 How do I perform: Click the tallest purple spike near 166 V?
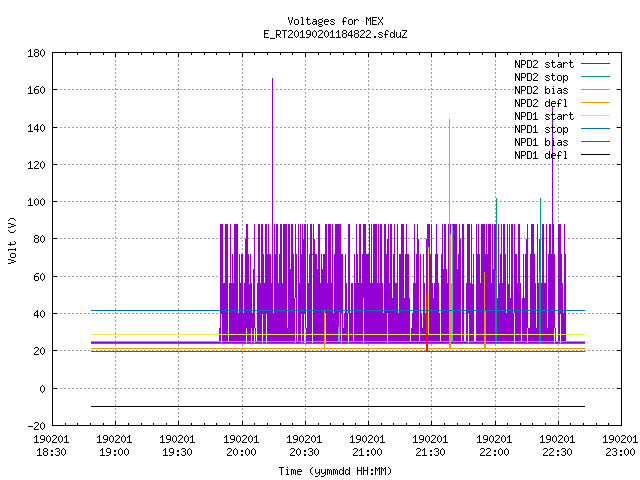272,151
